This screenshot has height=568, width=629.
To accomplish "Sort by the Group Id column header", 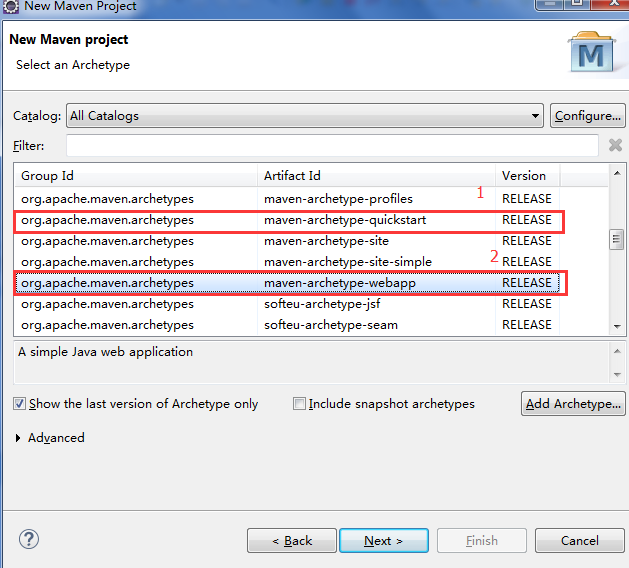I will click(136, 176).
